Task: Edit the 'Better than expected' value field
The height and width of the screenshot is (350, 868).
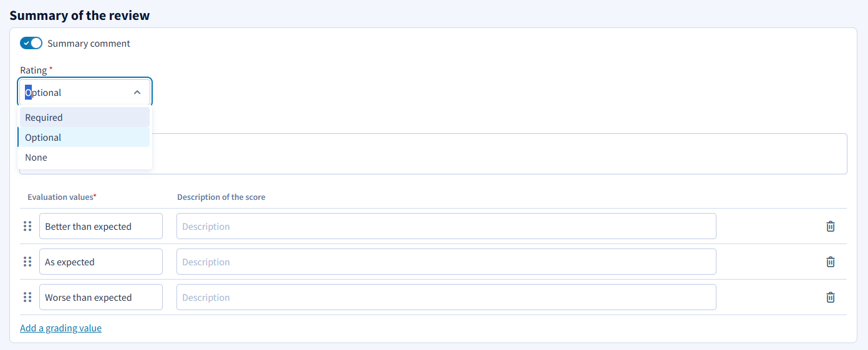Action: (101, 226)
